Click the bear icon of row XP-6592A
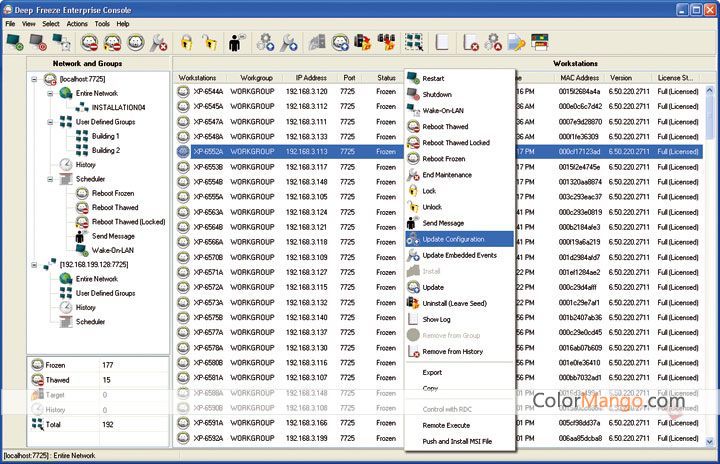 [183, 438]
